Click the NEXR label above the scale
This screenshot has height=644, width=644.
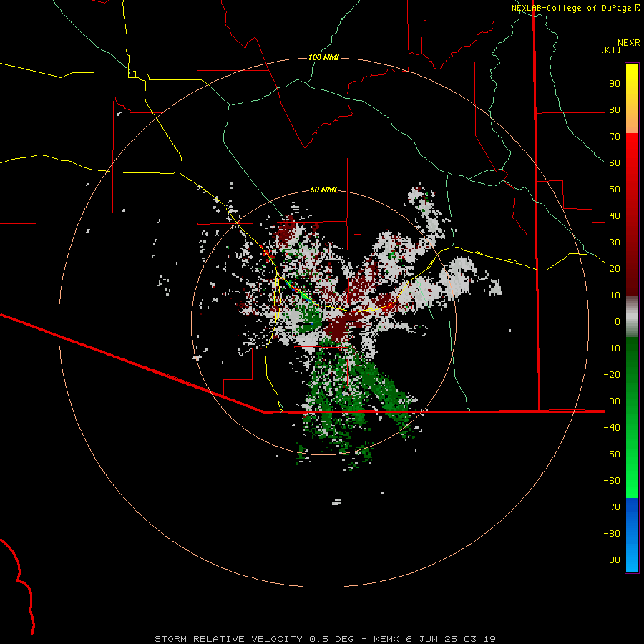[629, 43]
